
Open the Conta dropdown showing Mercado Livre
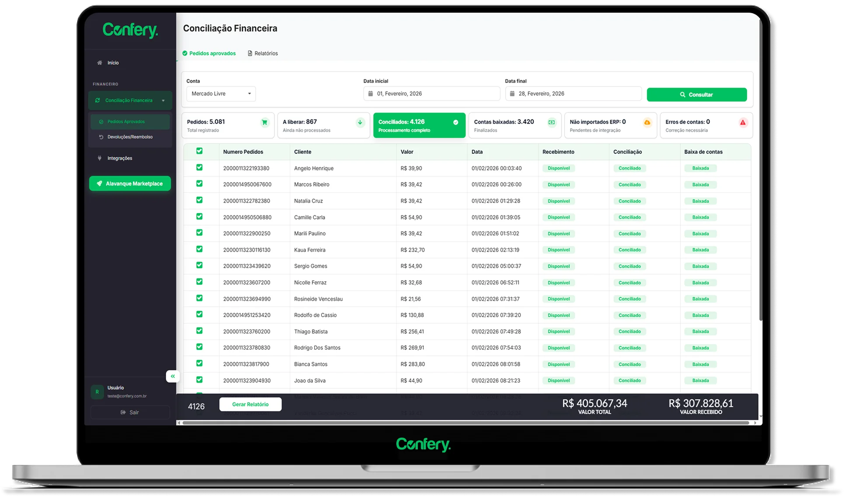(x=221, y=93)
